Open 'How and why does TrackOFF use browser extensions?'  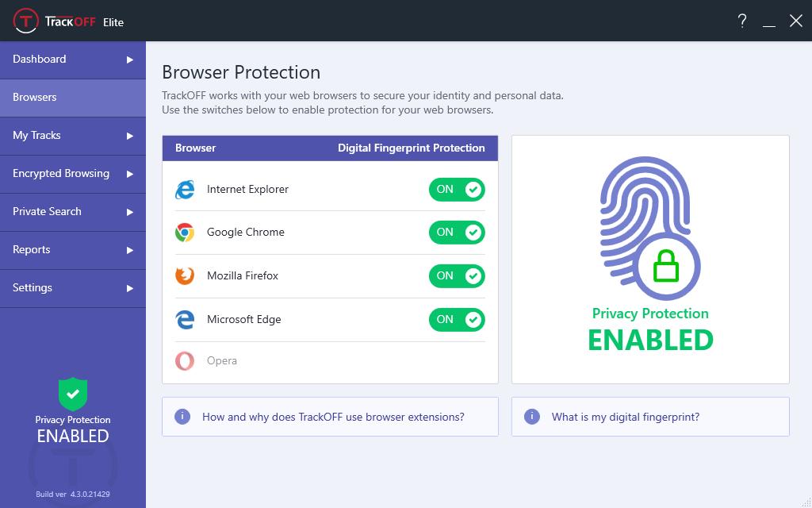click(333, 417)
